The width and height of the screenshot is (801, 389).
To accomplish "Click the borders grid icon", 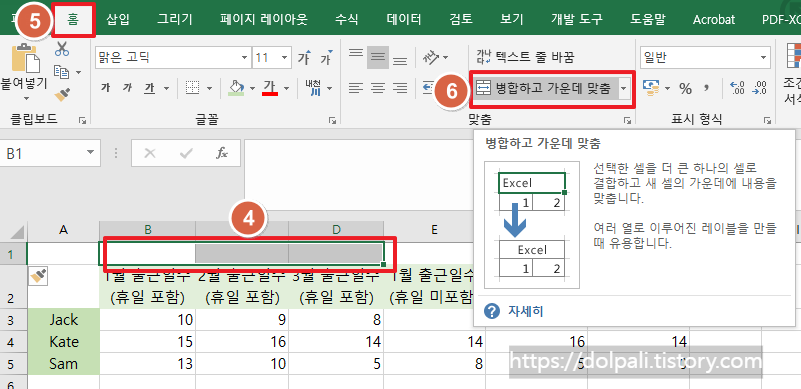I will [x=192, y=88].
